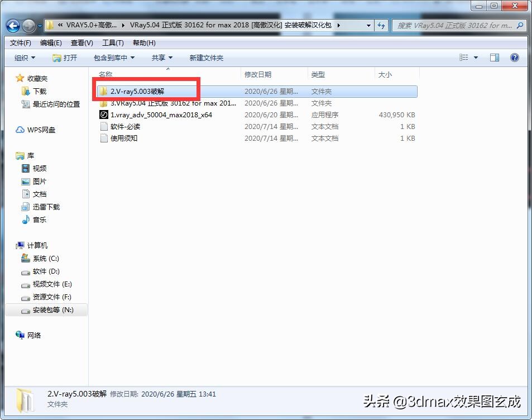Click the 430,950 KB size cell
Screen dimensions: 532x420
click(396, 114)
